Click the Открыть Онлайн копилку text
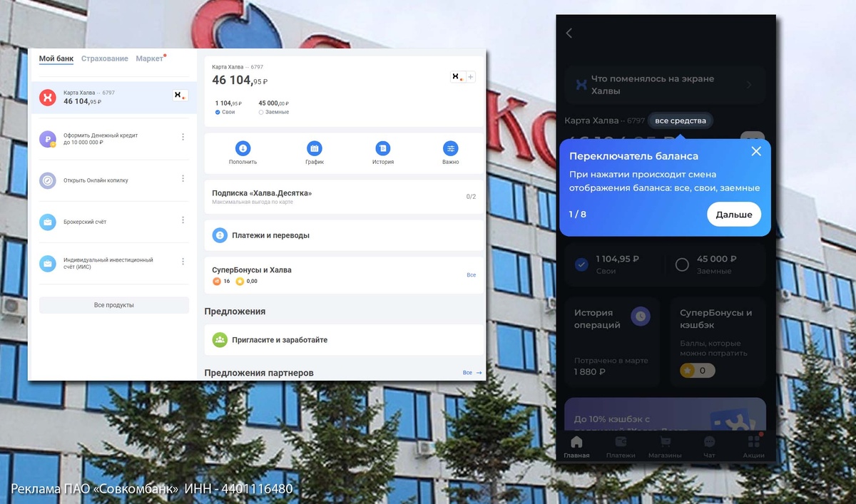The width and height of the screenshot is (856, 504). (96, 180)
